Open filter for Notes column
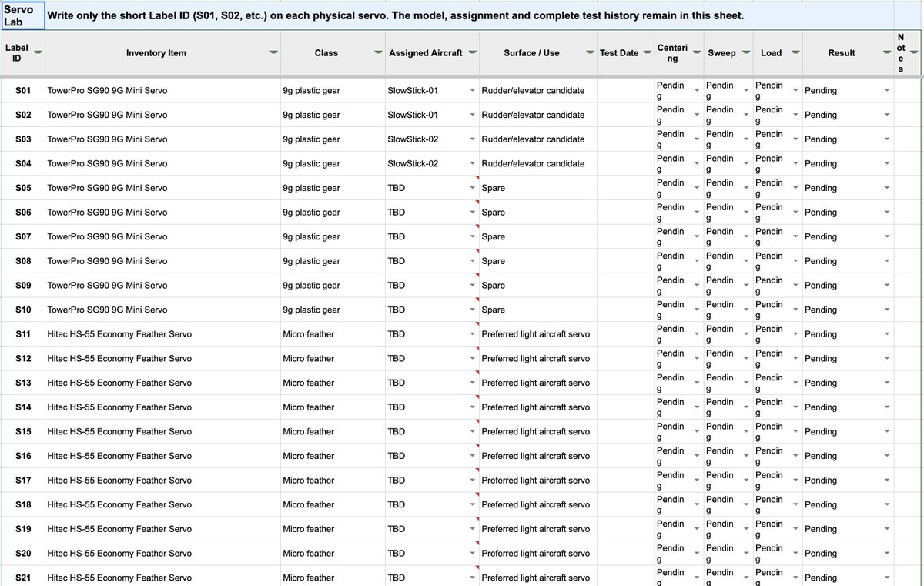The width and height of the screenshot is (924, 586). click(914, 53)
